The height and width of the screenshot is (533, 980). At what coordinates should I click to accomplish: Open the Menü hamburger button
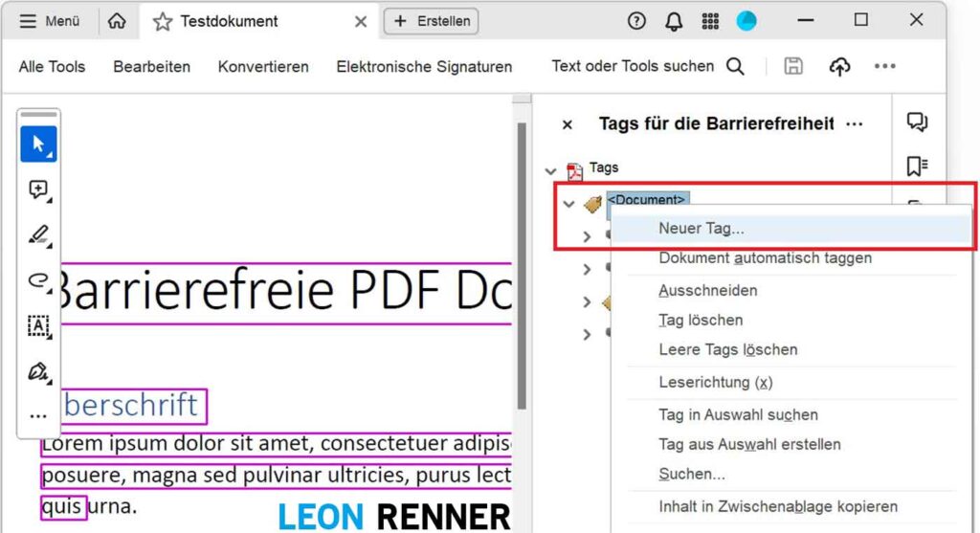click(x=50, y=21)
